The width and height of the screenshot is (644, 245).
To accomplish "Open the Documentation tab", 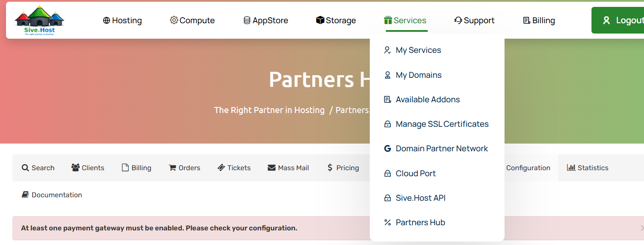I will [52, 195].
